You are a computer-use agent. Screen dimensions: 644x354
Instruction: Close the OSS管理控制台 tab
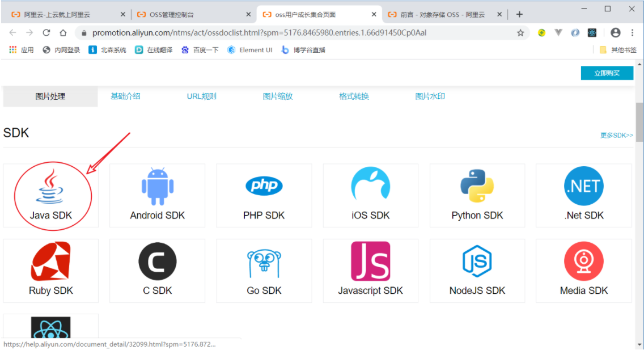[248, 14]
